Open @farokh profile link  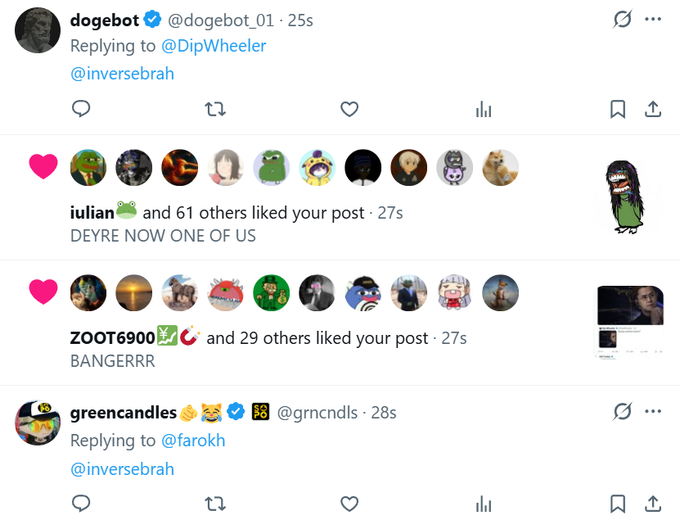pyautogui.click(x=195, y=440)
